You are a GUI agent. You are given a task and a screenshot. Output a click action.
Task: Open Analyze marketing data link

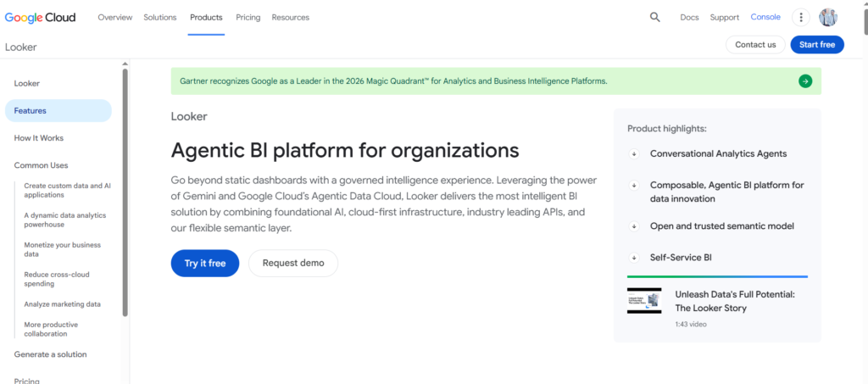coord(63,304)
